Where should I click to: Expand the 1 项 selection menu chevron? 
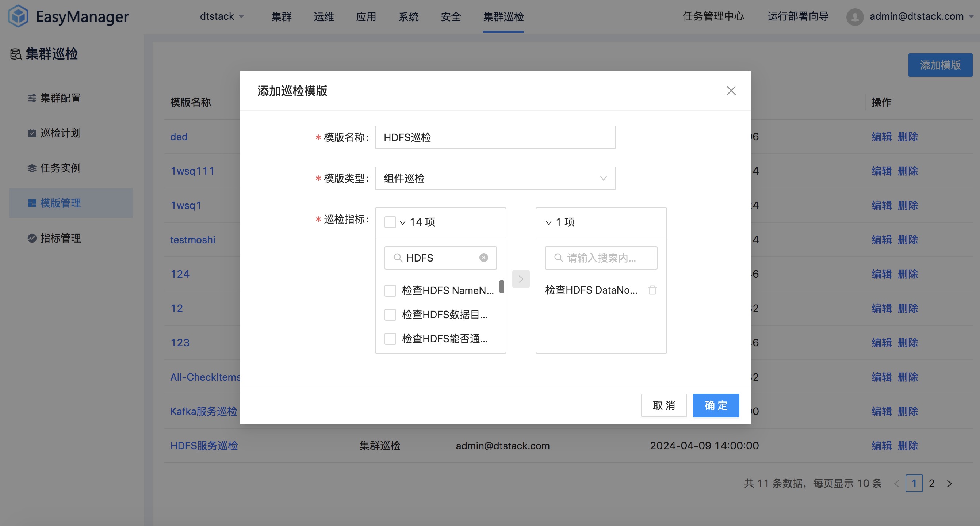click(548, 222)
